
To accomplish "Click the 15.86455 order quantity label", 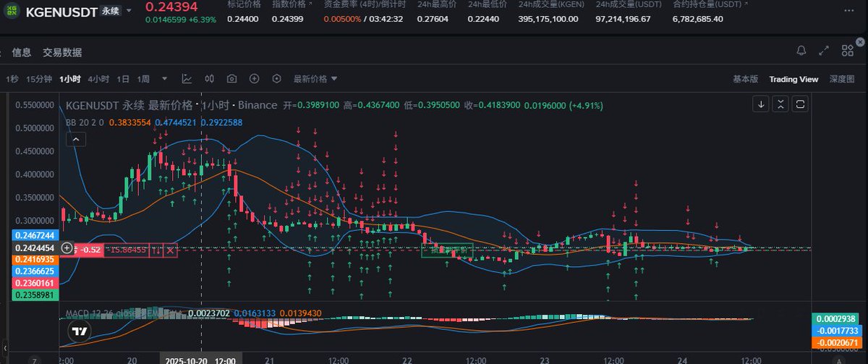I will 127,250.
